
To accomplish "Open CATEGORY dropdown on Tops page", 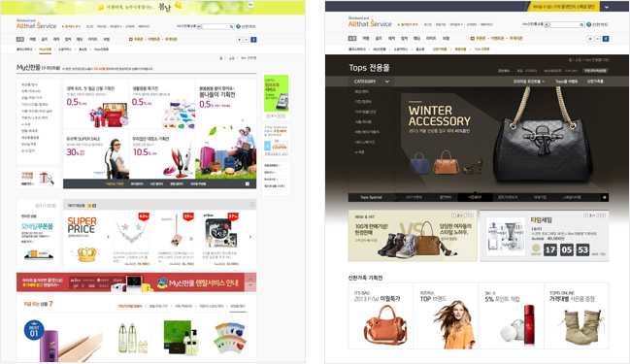I will (371, 82).
